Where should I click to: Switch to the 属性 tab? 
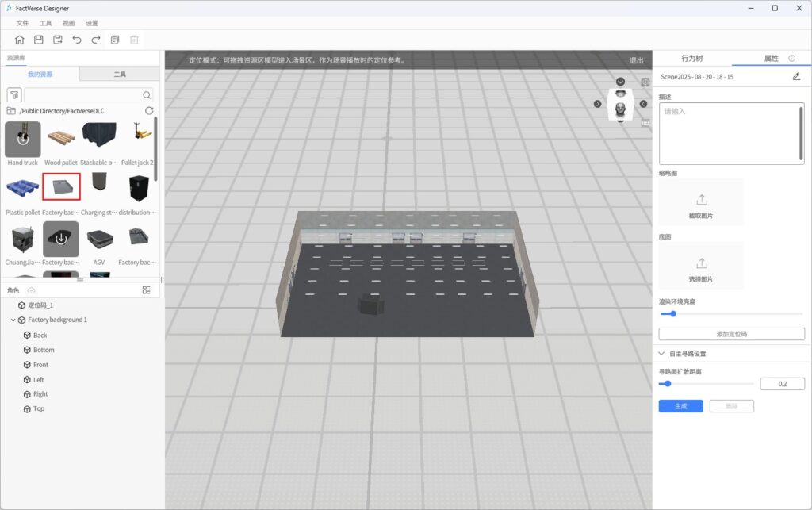(771, 59)
